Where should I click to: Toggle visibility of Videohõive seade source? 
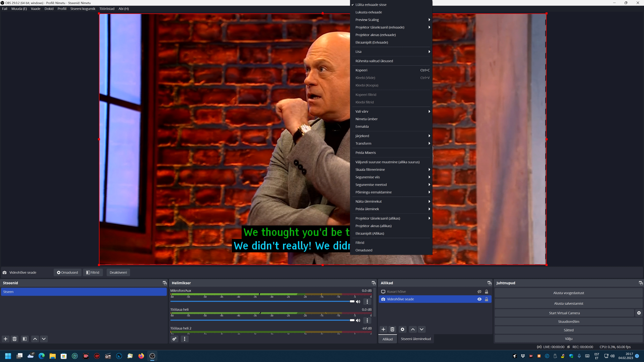479,299
